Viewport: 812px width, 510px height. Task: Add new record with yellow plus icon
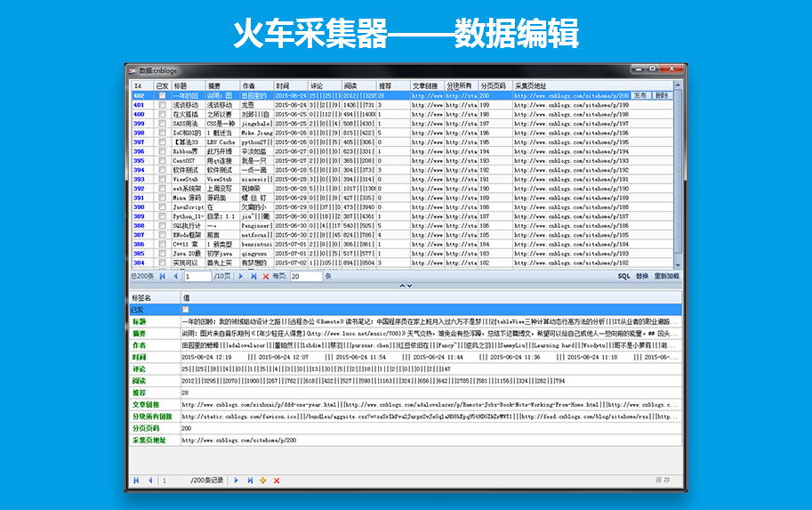pos(262,481)
